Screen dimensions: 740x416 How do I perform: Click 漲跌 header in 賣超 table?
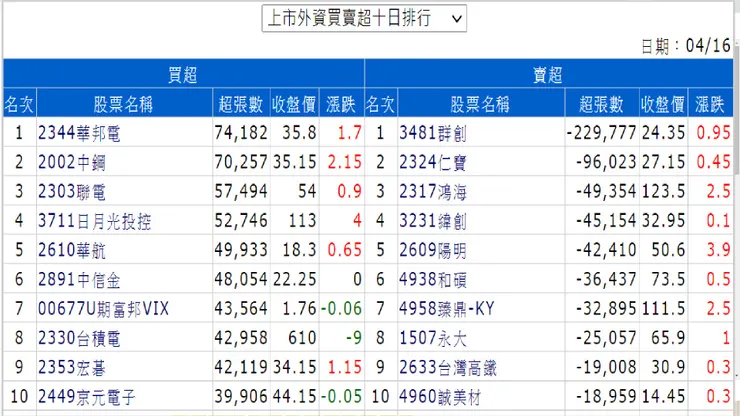(x=710, y=104)
